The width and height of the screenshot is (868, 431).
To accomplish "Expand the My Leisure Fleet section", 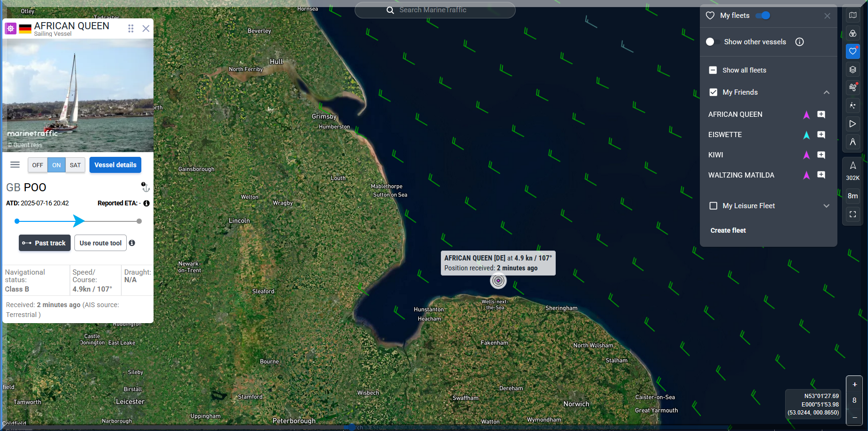I will click(x=826, y=206).
